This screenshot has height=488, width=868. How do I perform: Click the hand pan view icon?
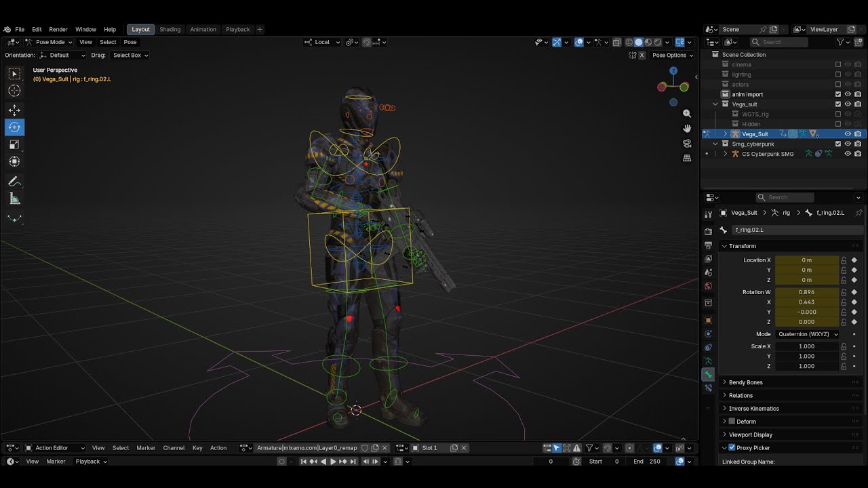[687, 129]
